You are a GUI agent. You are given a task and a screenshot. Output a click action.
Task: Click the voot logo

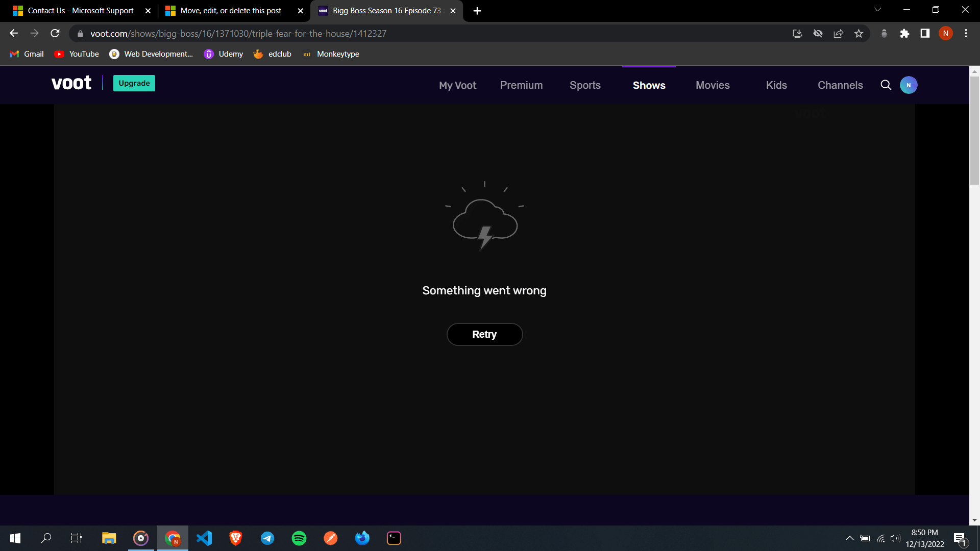coord(71,83)
